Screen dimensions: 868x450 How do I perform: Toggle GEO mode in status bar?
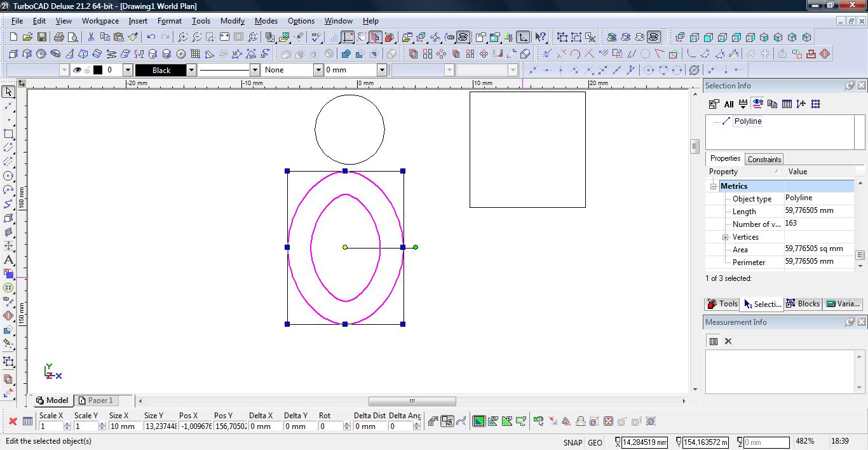[595, 442]
